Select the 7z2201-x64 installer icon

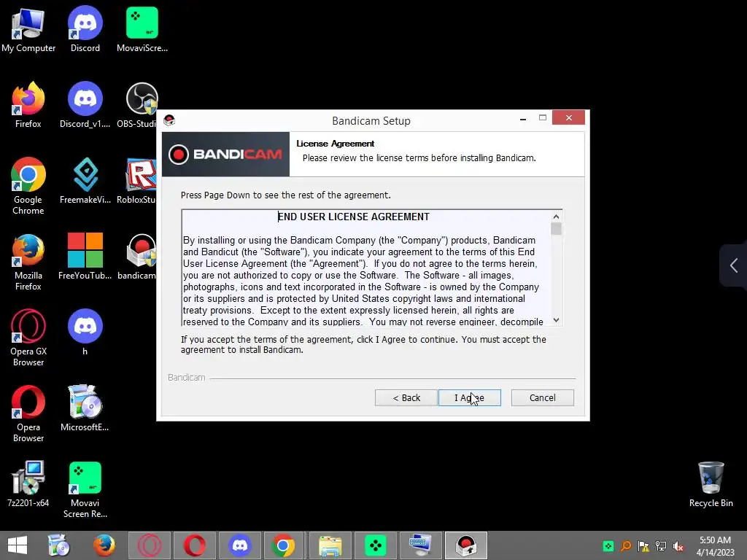pos(28,483)
